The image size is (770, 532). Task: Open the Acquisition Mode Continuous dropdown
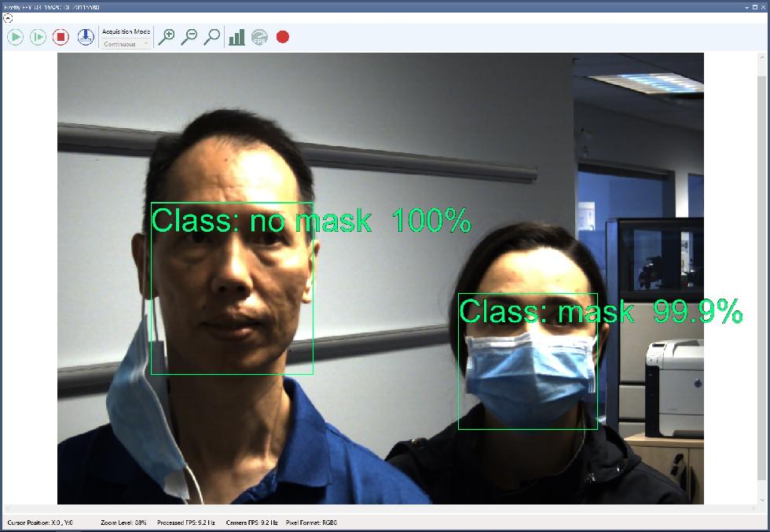[x=126, y=44]
